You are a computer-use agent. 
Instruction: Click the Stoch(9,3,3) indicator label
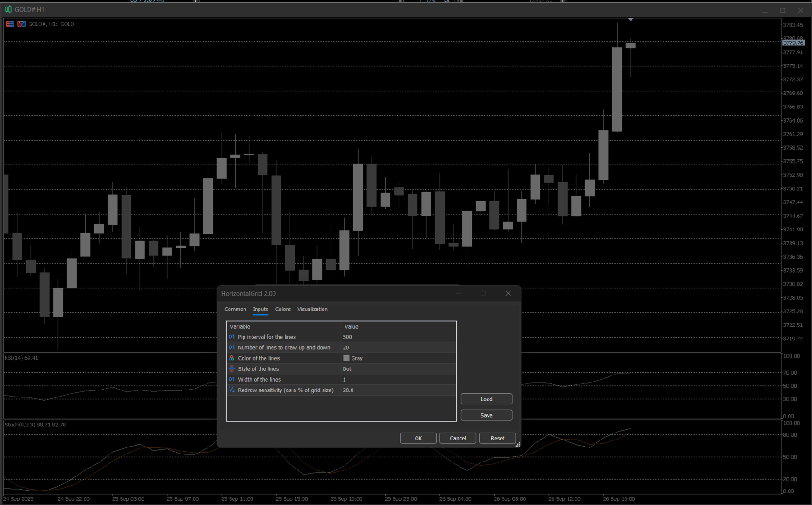(35, 425)
